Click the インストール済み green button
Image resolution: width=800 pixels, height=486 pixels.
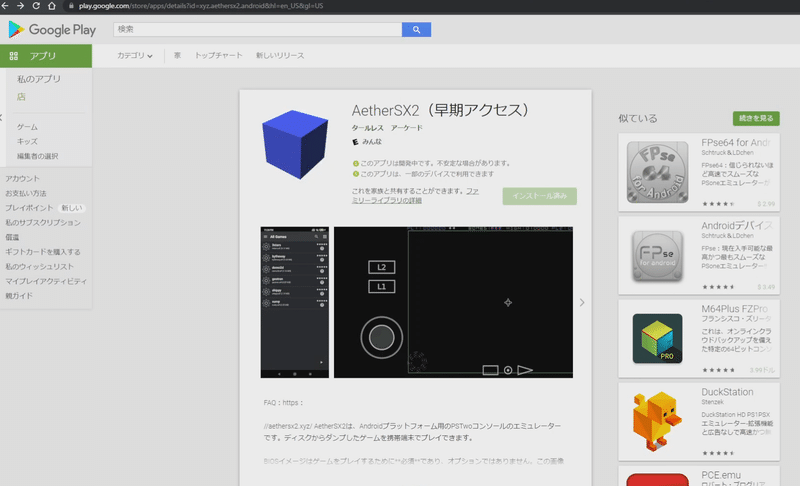coord(539,196)
